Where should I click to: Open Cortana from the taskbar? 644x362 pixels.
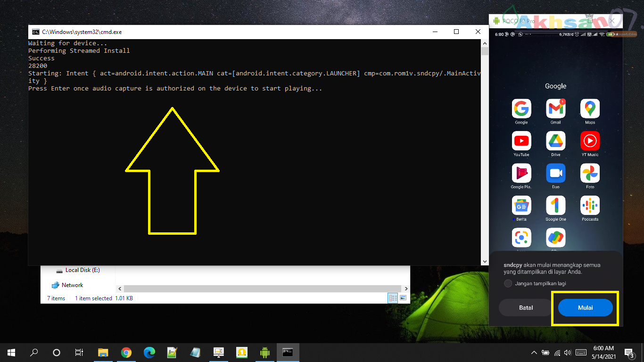57,353
